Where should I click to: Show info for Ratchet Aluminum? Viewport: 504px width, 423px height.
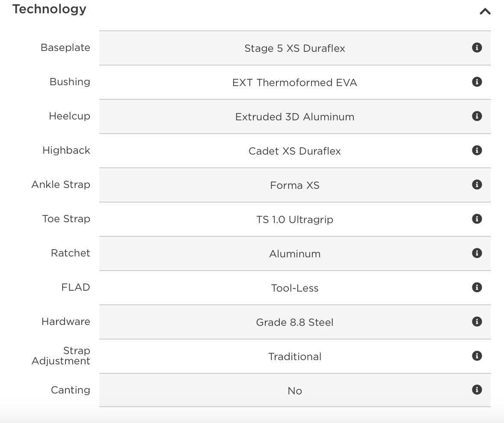[x=477, y=253]
